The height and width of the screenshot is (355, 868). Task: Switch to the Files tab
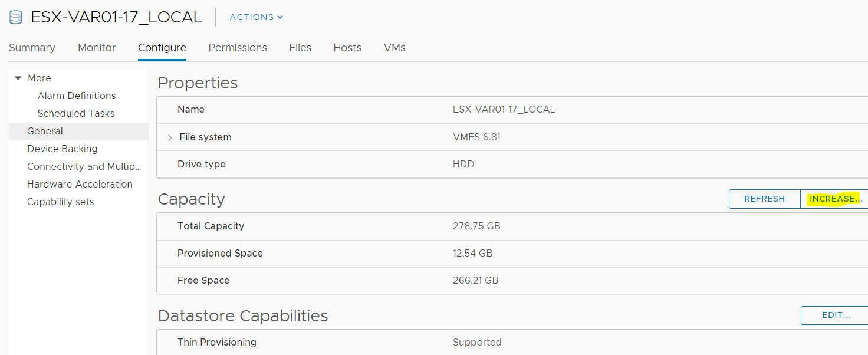[300, 48]
